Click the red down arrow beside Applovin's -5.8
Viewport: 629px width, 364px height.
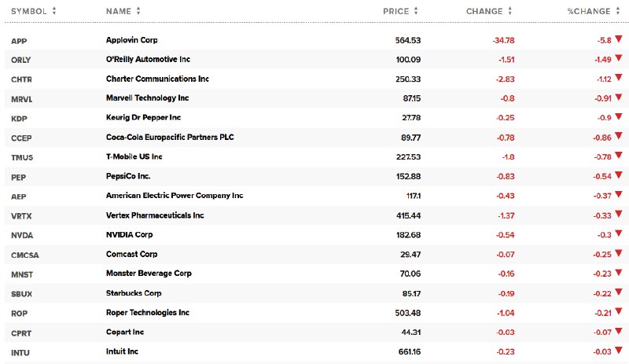tap(618, 39)
